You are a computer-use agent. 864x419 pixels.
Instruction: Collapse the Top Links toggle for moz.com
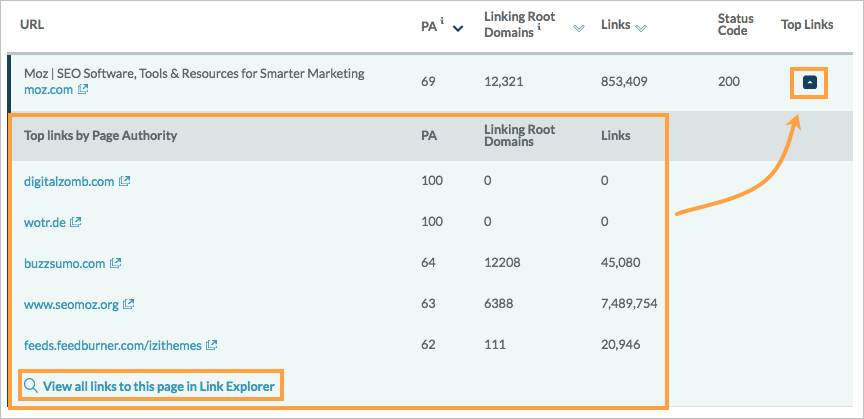point(809,83)
